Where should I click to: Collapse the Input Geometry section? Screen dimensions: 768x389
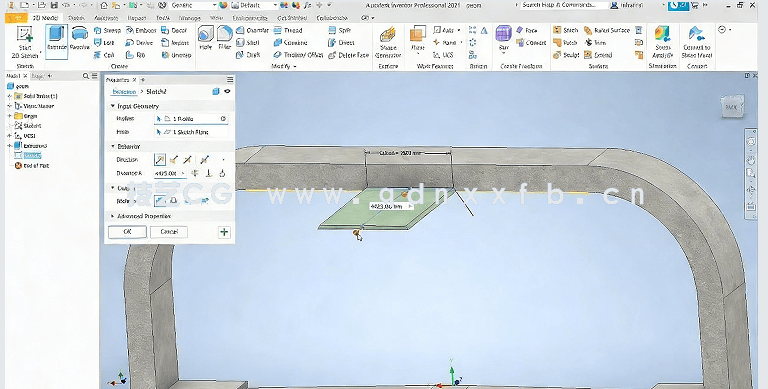pos(113,106)
